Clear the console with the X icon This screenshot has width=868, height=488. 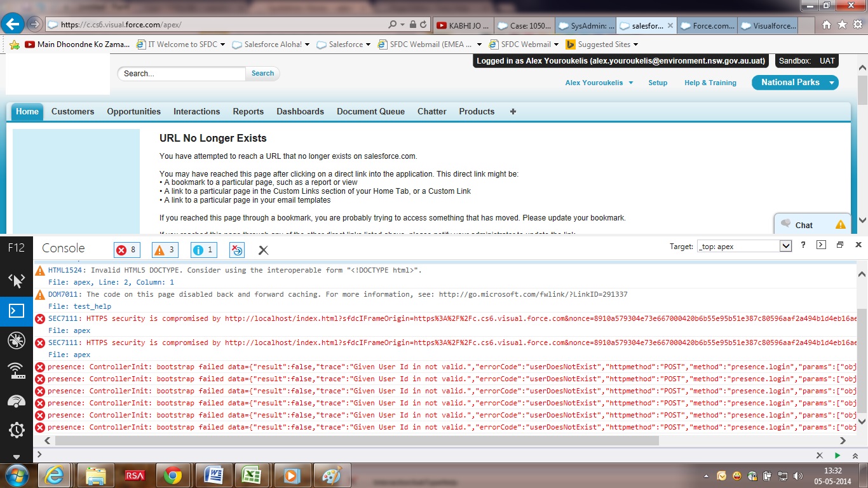(x=263, y=250)
